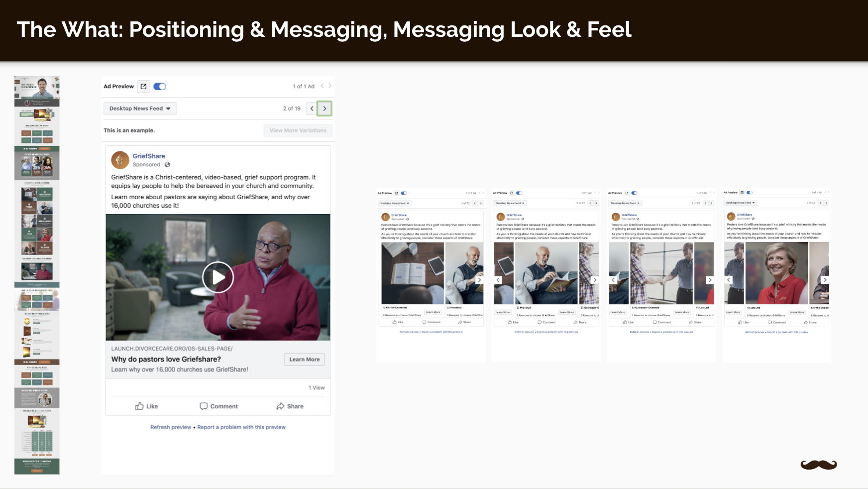Go to next placement beside '2 of 19'

point(325,109)
